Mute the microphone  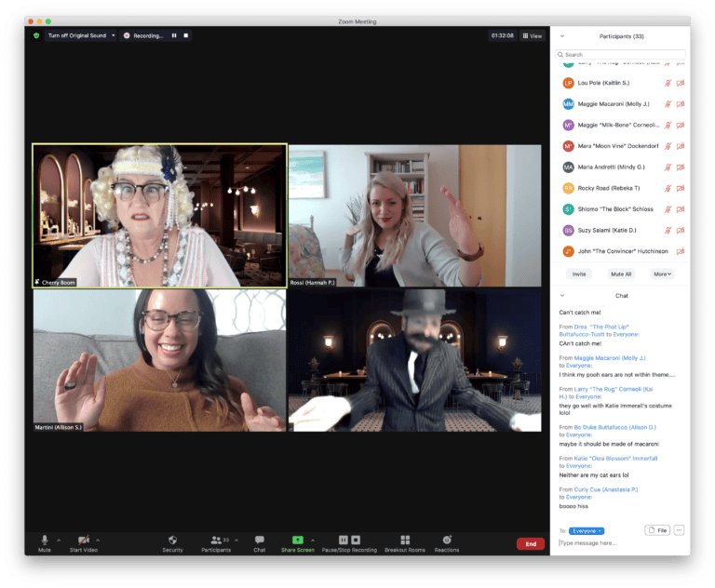coord(45,543)
